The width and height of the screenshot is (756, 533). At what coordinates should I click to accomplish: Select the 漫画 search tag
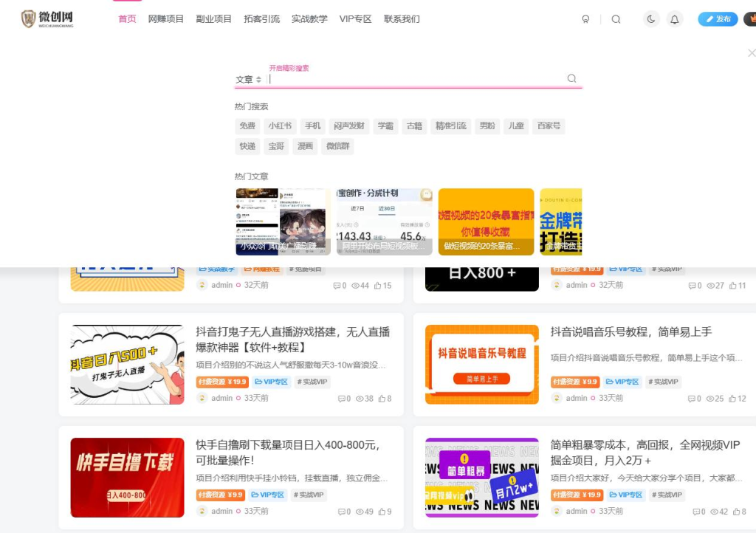305,146
